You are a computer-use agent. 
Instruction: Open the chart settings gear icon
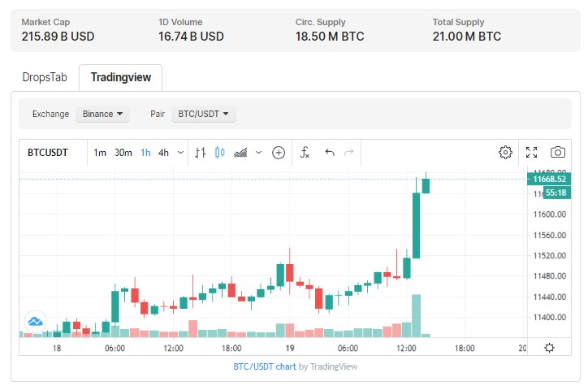pos(505,152)
